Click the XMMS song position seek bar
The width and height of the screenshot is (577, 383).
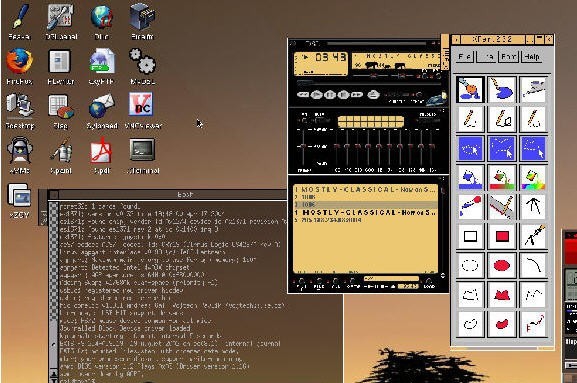coord(368,84)
